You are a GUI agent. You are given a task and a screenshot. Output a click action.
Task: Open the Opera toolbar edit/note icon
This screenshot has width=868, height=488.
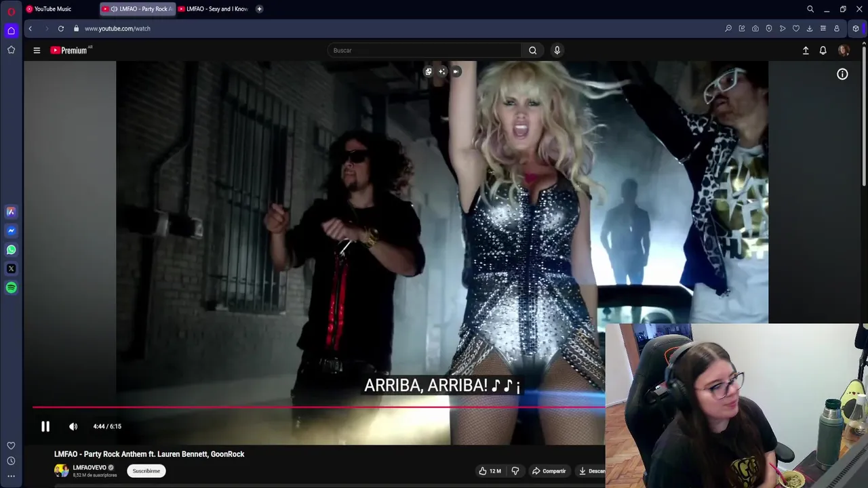click(742, 28)
